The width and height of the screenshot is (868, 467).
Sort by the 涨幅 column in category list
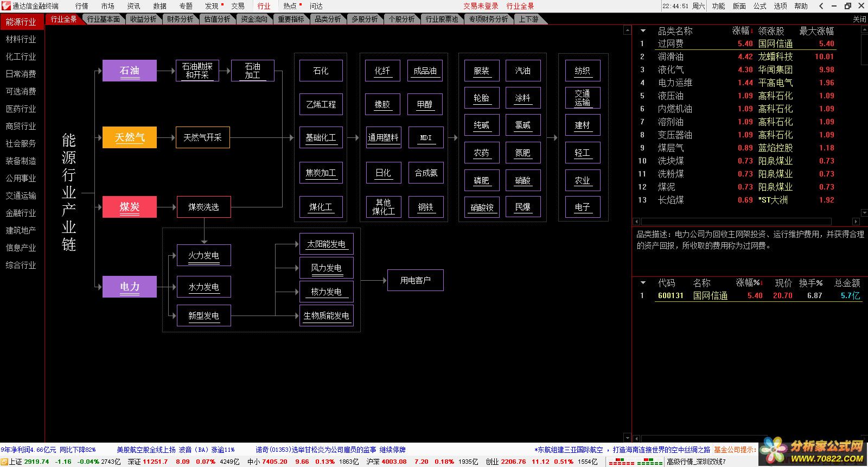click(x=742, y=31)
